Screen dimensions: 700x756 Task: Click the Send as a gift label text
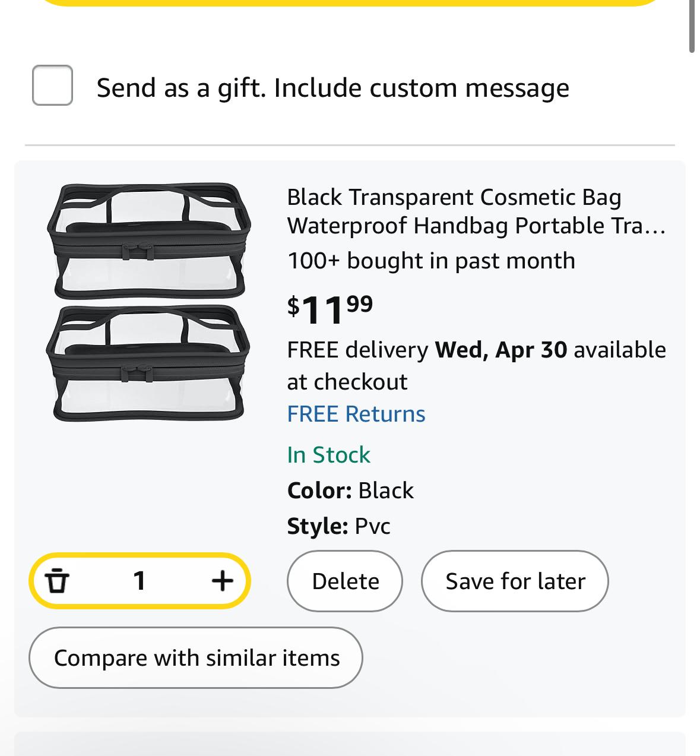332,88
